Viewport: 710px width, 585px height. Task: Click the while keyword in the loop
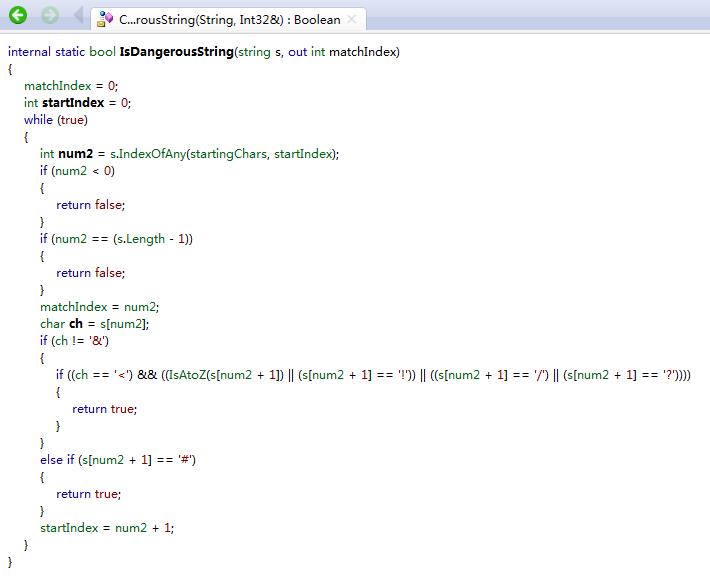[x=40, y=119]
